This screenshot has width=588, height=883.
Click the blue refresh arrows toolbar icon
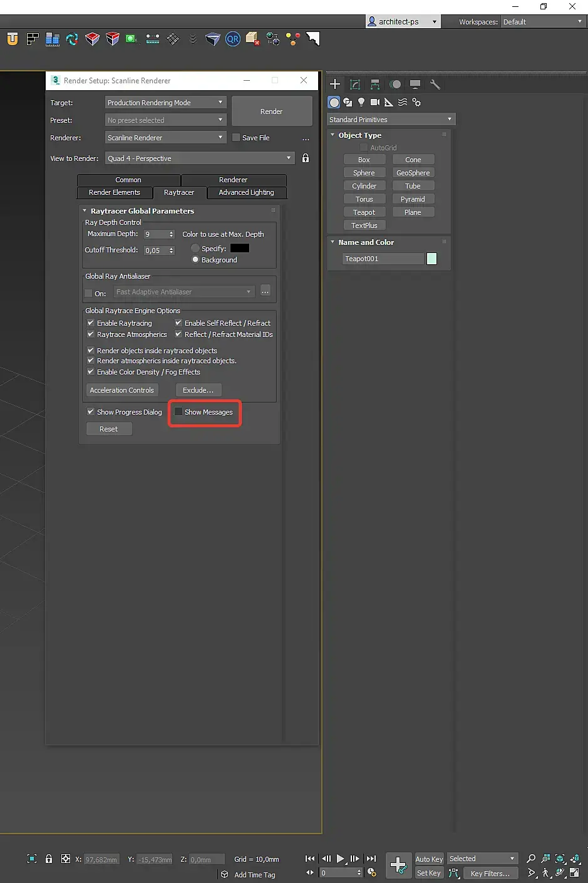click(73, 39)
